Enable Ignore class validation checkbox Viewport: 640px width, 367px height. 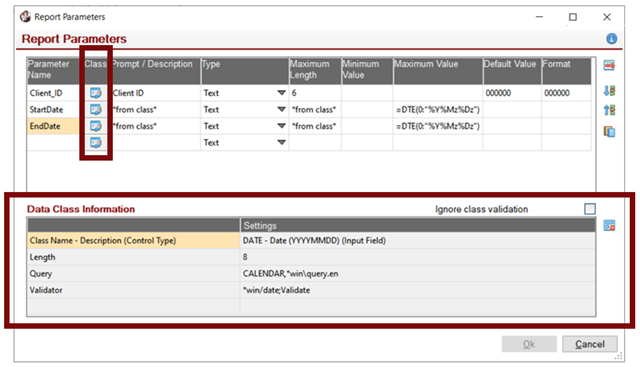pos(589,209)
